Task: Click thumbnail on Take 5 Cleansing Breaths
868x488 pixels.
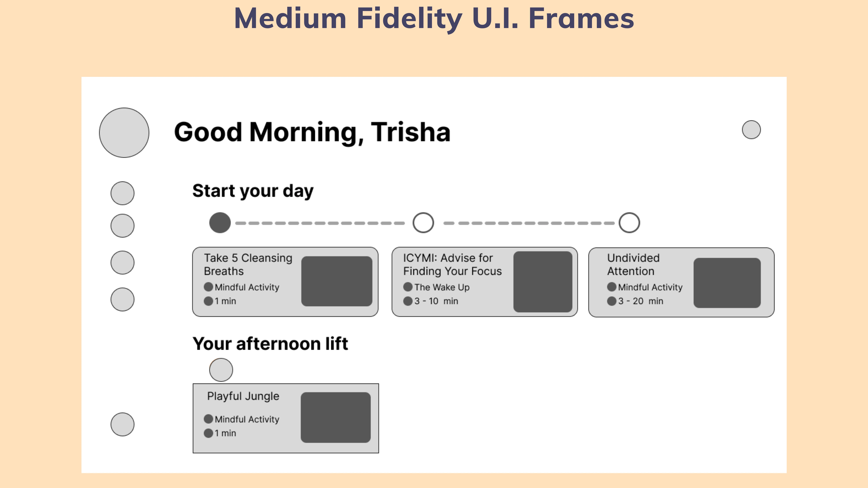Action: 337,281
